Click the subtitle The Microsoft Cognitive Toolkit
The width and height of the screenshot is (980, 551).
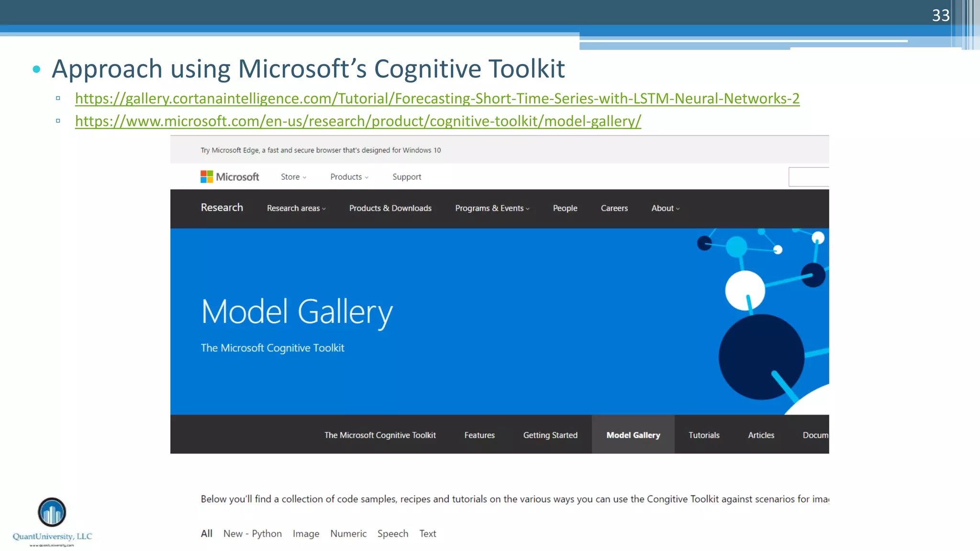coord(272,348)
